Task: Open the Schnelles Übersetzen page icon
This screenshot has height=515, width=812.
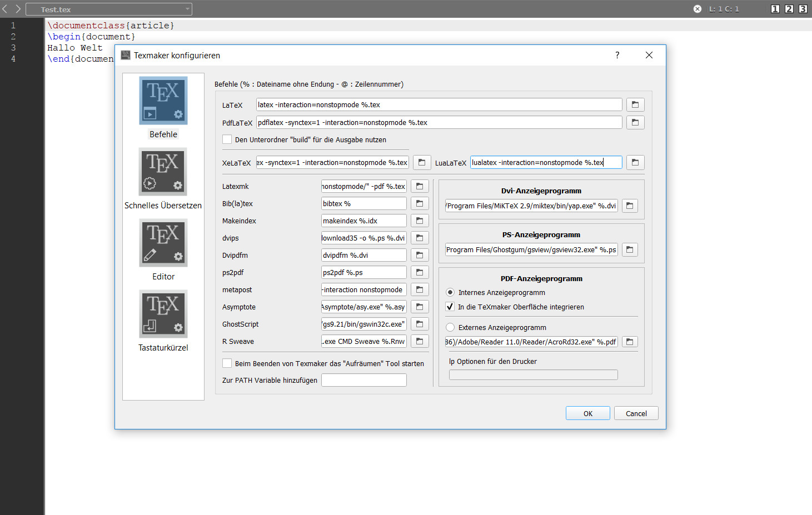Action: [163, 172]
